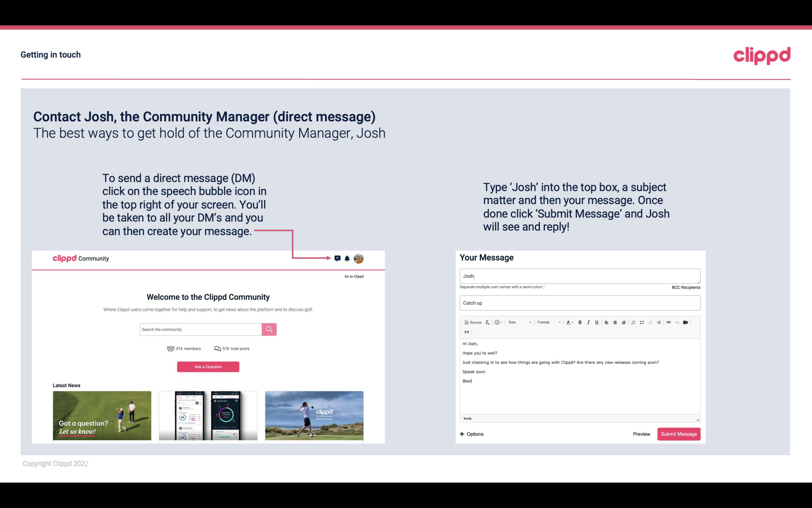Click the speech bubble DM icon
The height and width of the screenshot is (508, 812).
click(338, 258)
